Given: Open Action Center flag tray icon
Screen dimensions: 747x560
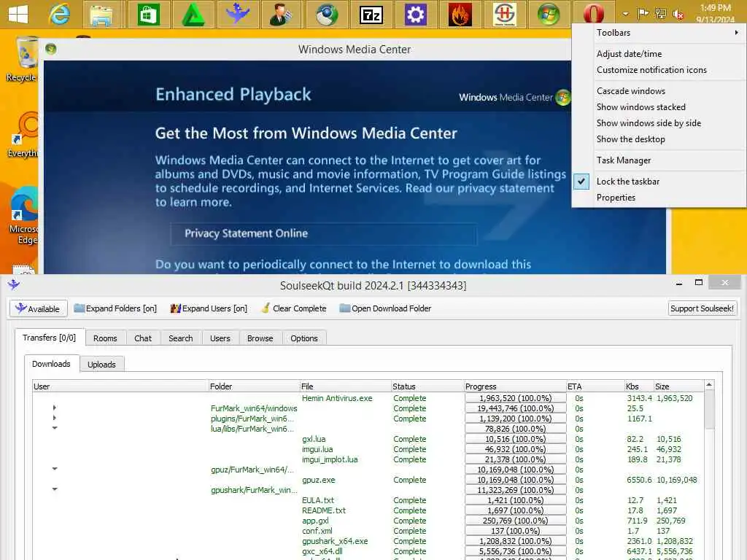Looking at the screenshot, I should point(643,13).
